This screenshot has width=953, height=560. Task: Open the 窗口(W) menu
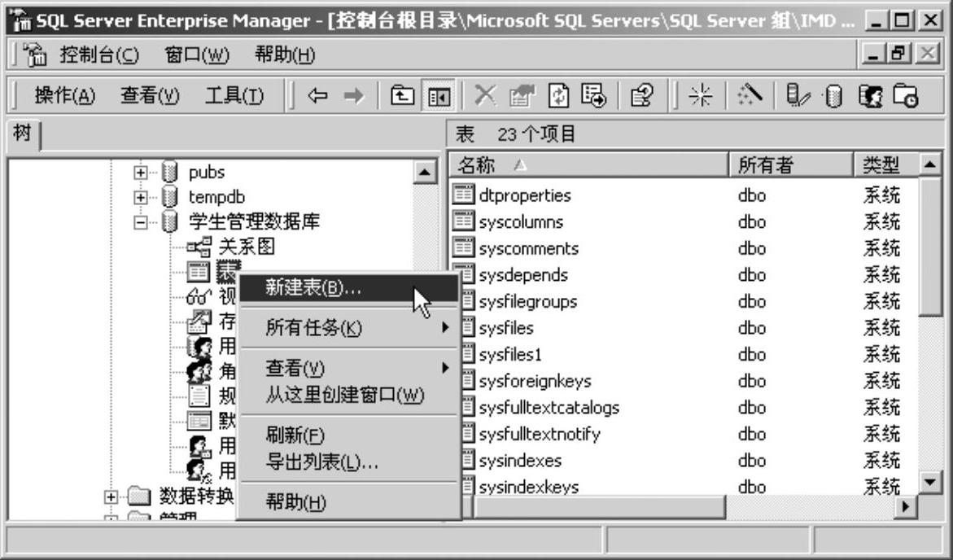pyautogui.click(x=197, y=55)
